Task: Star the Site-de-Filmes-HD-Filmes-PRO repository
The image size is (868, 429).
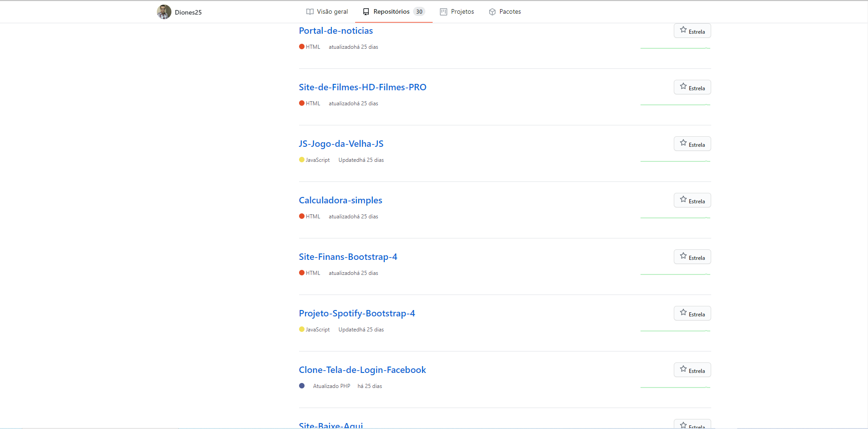Action: pyautogui.click(x=692, y=88)
